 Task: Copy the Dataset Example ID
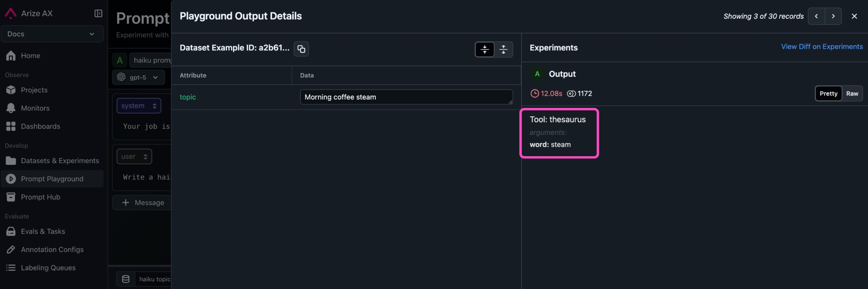pyautogui.click(x=301, y=49)
